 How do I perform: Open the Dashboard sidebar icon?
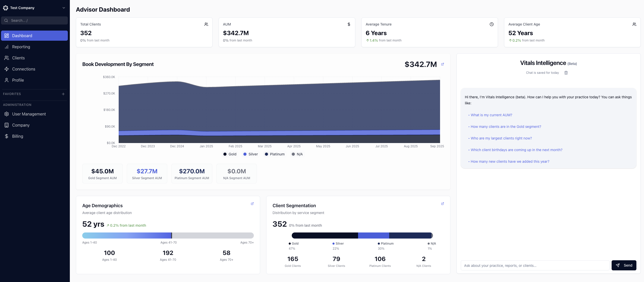pyautogui.click(x=7, y=36)
